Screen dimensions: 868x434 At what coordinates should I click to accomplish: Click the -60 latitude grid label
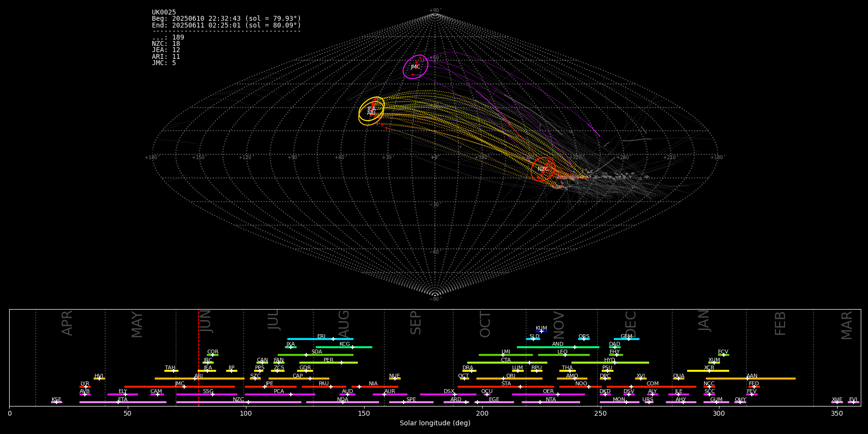point(434,252)
